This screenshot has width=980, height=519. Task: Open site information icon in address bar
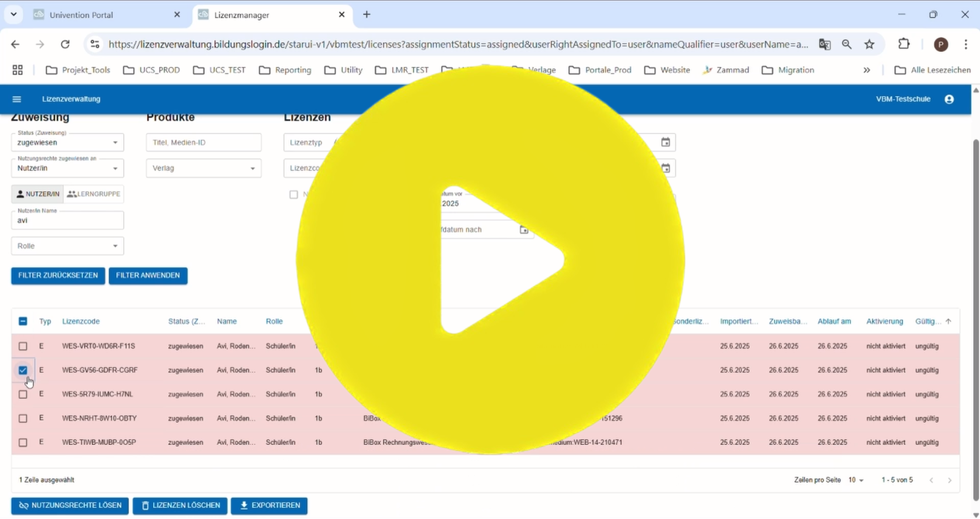pos(95,45)
